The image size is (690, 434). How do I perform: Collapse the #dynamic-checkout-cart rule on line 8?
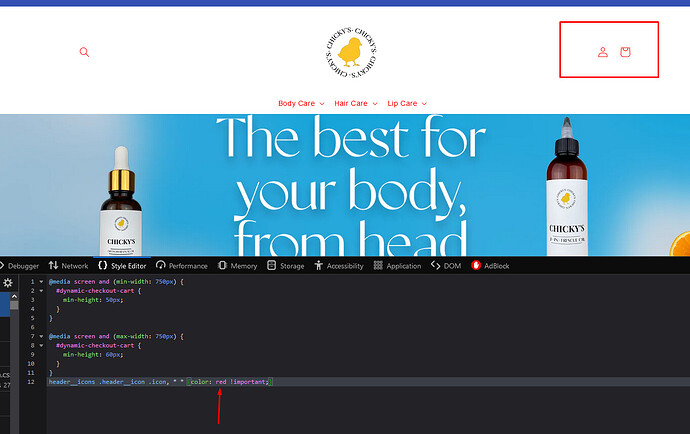(41, 346)
